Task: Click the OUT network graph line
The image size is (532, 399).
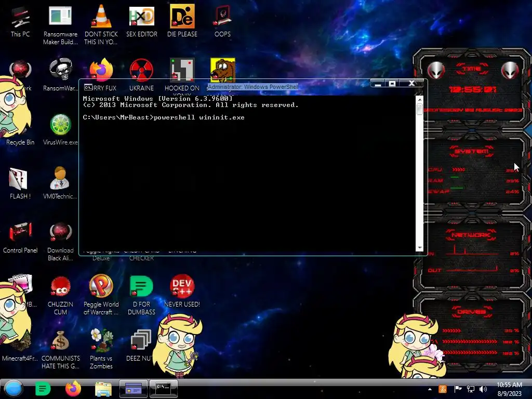Action: 472,270
